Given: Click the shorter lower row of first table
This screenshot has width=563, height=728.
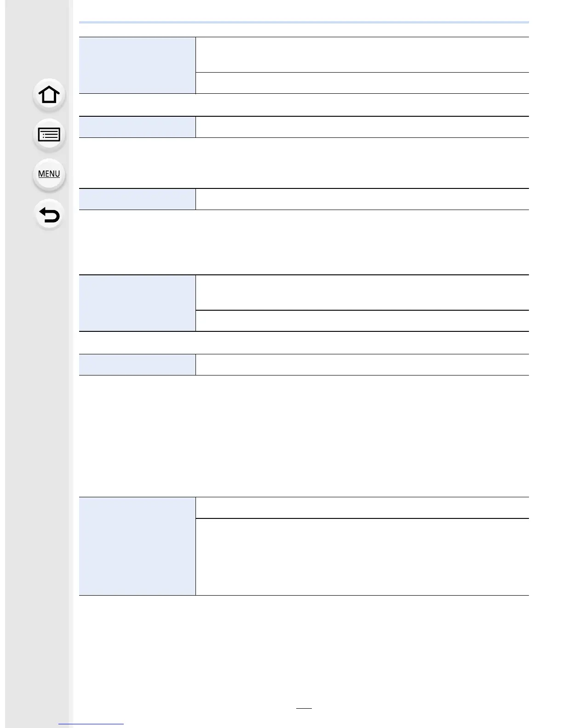Looking at the screenshot, I should [362, 83].
